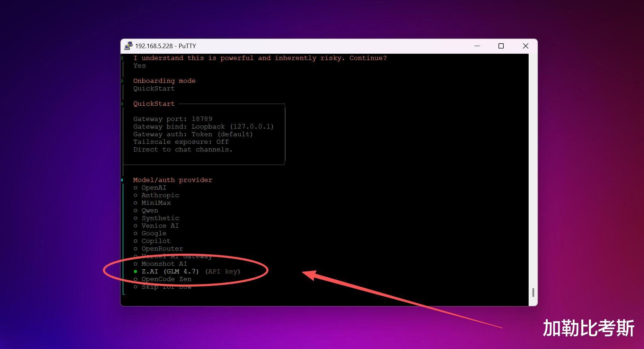Pick the Moonshot AI provider option
This screenshot has height=349, width=644.
tap(160, 264)
